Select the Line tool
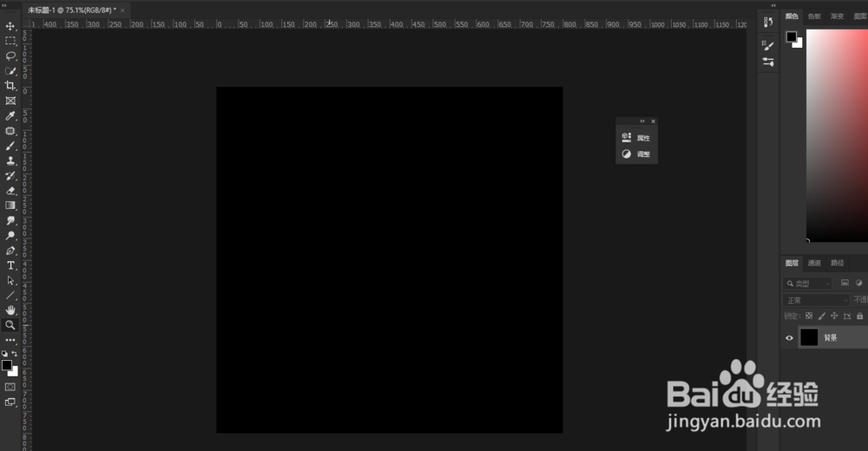 pyautogui.click(x=10, y=296)
